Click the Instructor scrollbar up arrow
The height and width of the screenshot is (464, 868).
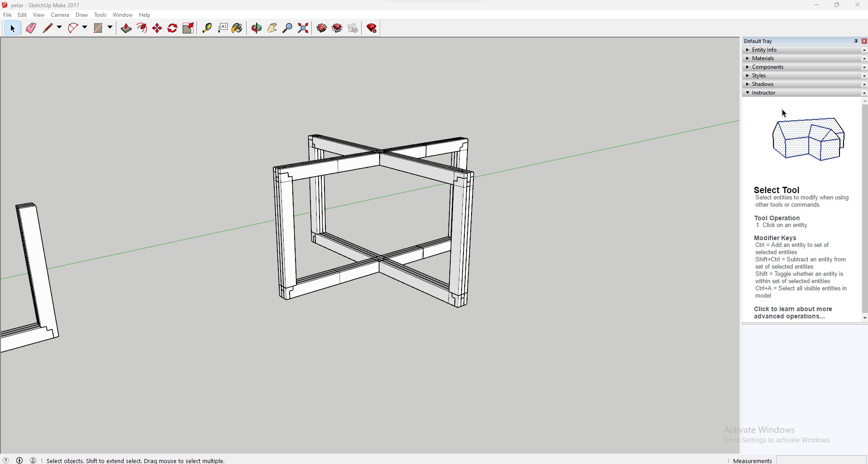(865, 101)
